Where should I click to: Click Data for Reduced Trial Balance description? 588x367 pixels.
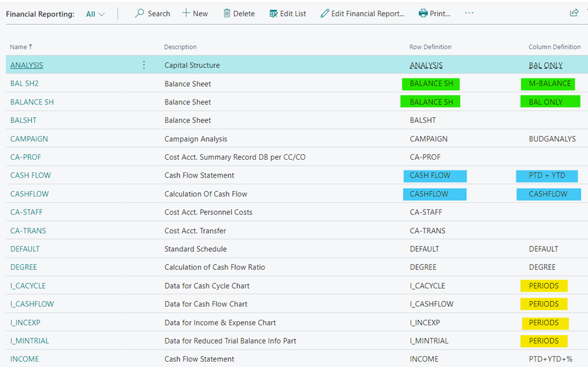tap(230, 340)
